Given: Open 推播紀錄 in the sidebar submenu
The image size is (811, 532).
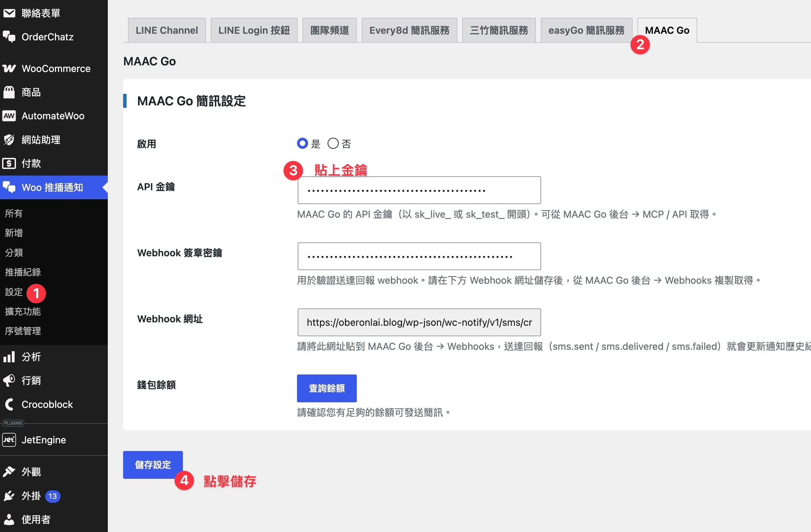Looking at the screenshot, I should coord(23,272).
